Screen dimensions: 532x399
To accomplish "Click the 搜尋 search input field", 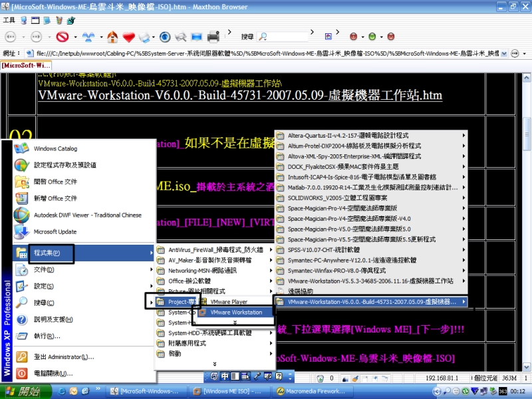I will click(287, 37).
